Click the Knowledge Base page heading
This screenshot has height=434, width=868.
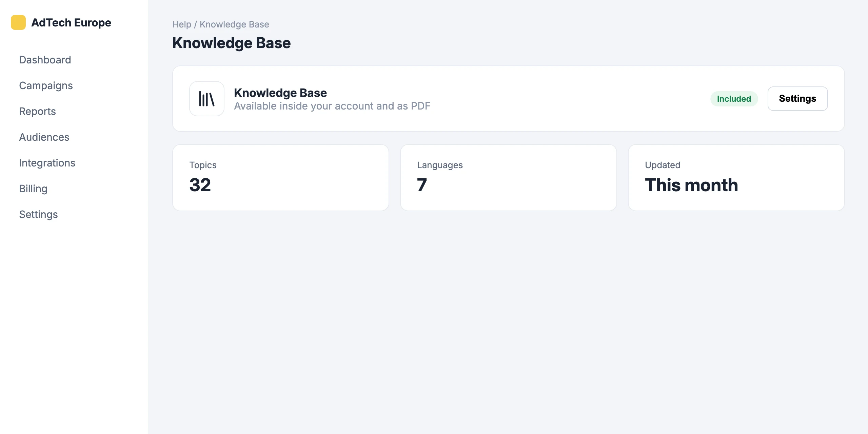[232, 43]
